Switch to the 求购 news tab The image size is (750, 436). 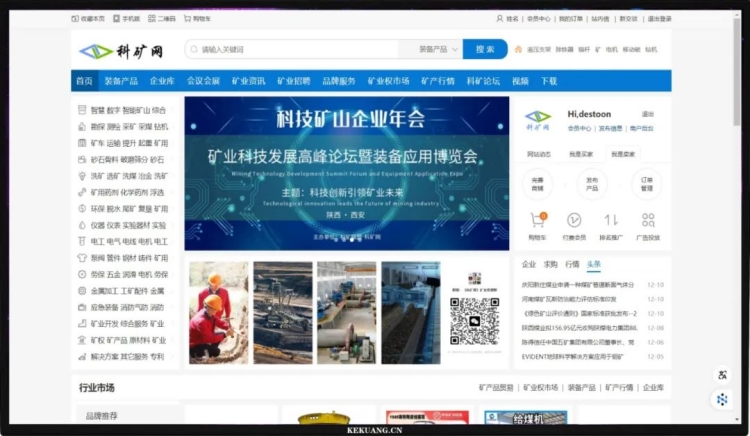[x=550, y=265]
